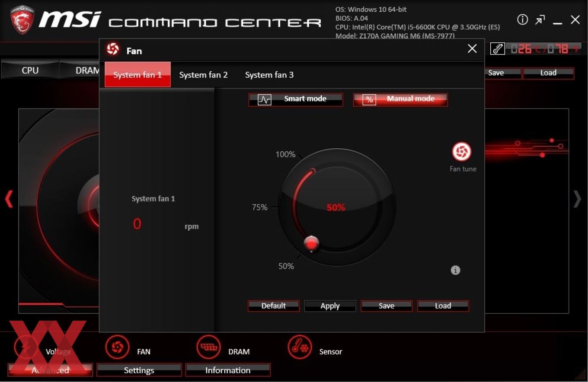Save the fan profile in Fan dialog
The image size is (588, 382).
[386, 306]
